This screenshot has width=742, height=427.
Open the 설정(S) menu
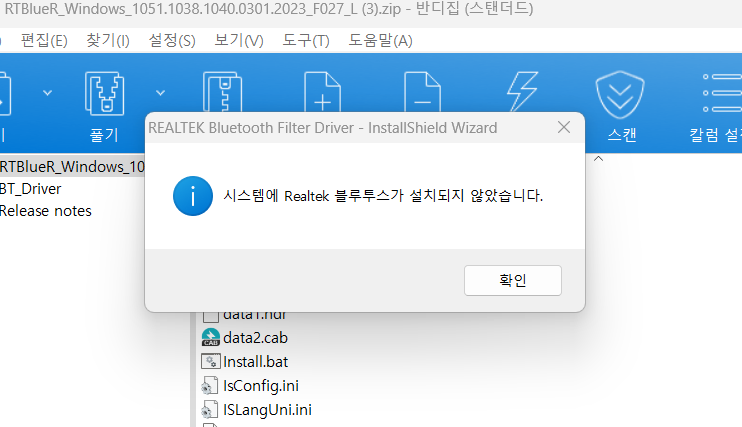click(172, 41)
